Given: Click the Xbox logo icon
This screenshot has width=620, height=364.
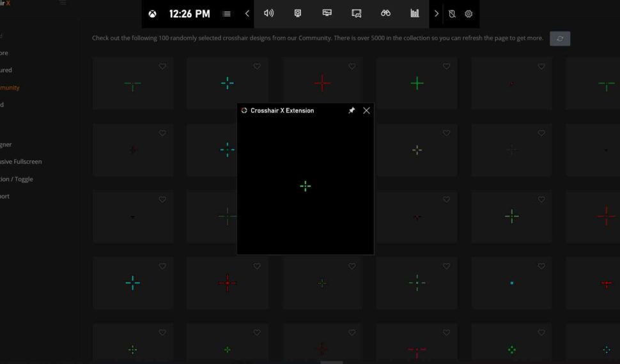Looking at the screenshot, I should [x=153, y=13].
